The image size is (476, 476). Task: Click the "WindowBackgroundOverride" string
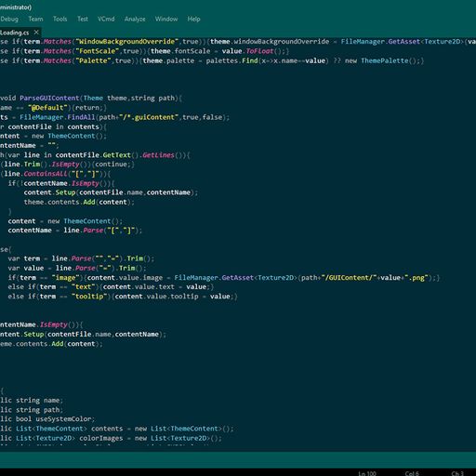pyautogui.click(x=126, y=42)
